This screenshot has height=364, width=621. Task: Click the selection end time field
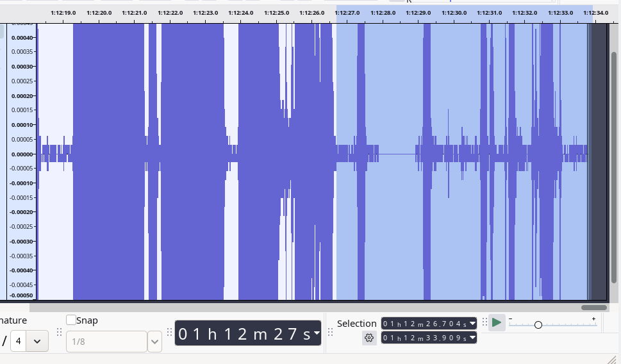(425, 338)
